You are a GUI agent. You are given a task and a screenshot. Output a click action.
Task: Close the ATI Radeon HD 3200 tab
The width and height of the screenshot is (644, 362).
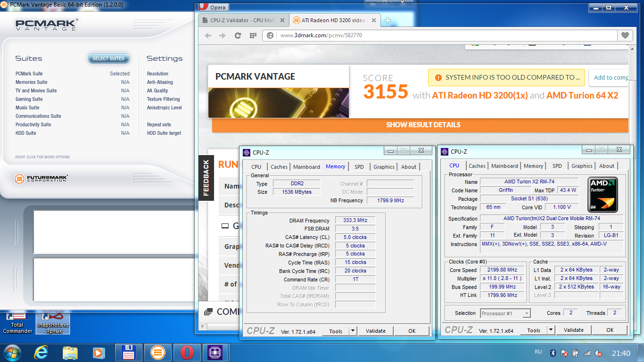(x=374, y=20)
